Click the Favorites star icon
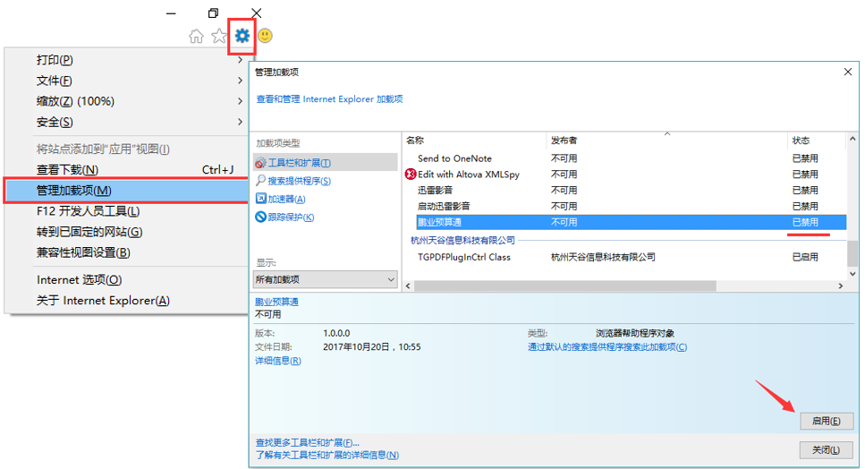This screenshot has height=469, width=865. click(219, 36)
